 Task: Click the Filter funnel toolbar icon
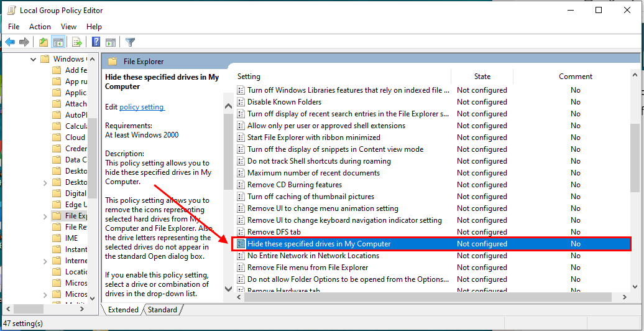[x=130, y=42]
